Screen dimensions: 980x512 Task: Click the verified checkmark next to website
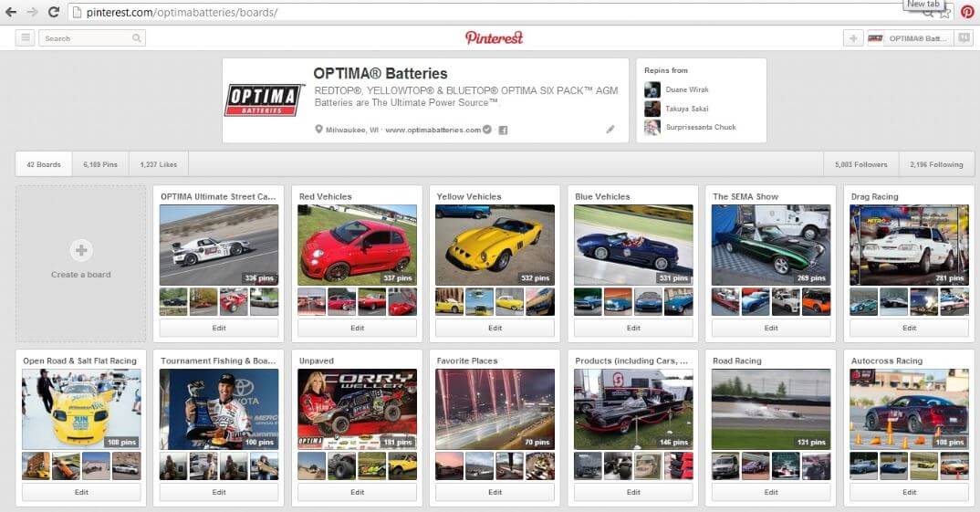pyautogui.click(x=487, y=130)
